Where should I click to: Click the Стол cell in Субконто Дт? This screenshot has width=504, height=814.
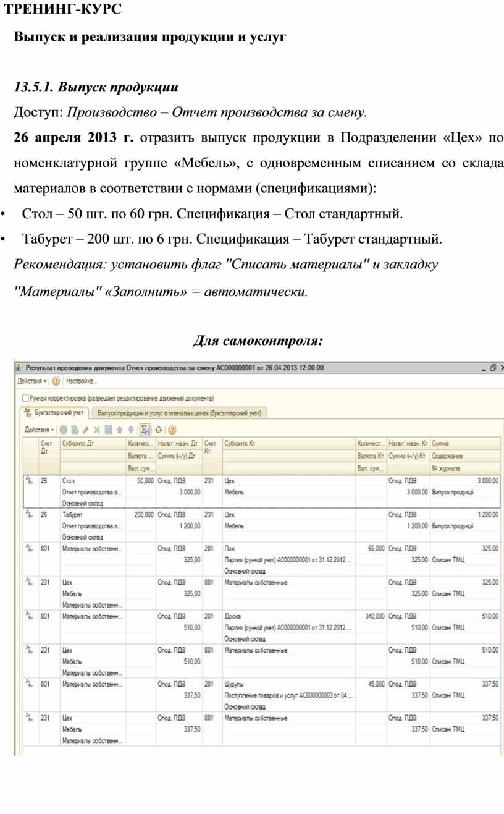(93, 480)
